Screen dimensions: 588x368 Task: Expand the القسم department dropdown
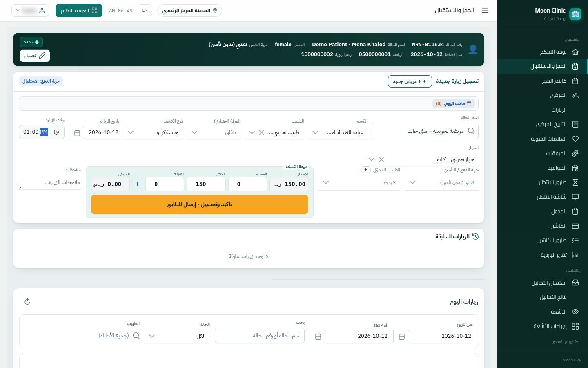click(x=315, y=132)
